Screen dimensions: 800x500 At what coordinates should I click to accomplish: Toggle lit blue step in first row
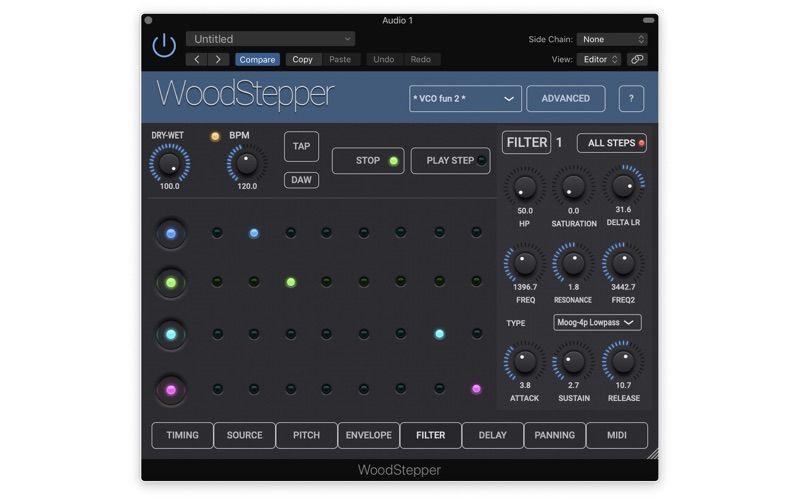[254, 233]
